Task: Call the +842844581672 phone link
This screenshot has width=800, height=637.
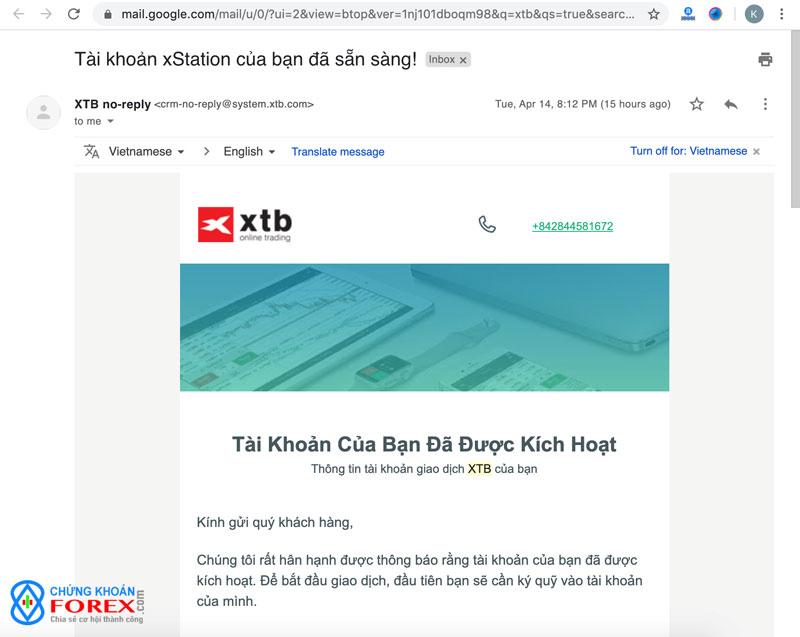Action: coord(572,226)
